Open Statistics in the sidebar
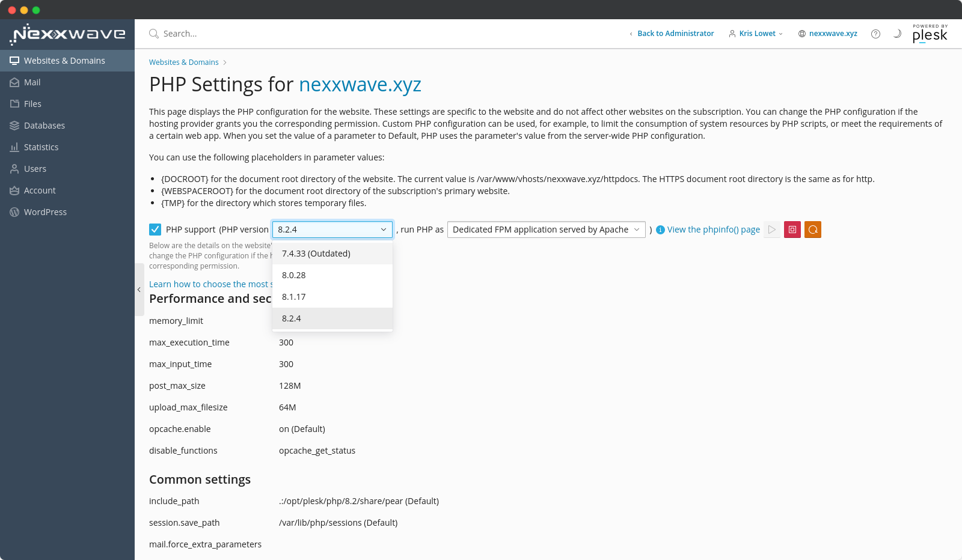 [67, 147]
